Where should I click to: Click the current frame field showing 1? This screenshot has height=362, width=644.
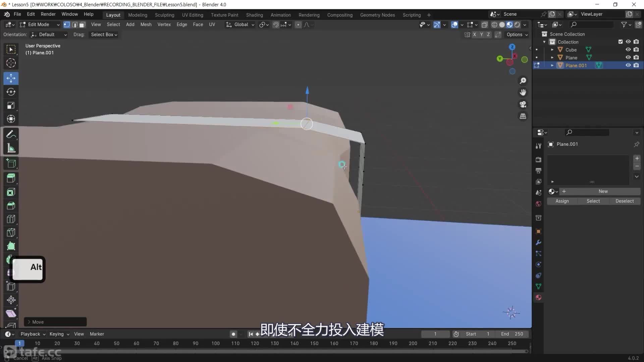[x=435, y=334]
